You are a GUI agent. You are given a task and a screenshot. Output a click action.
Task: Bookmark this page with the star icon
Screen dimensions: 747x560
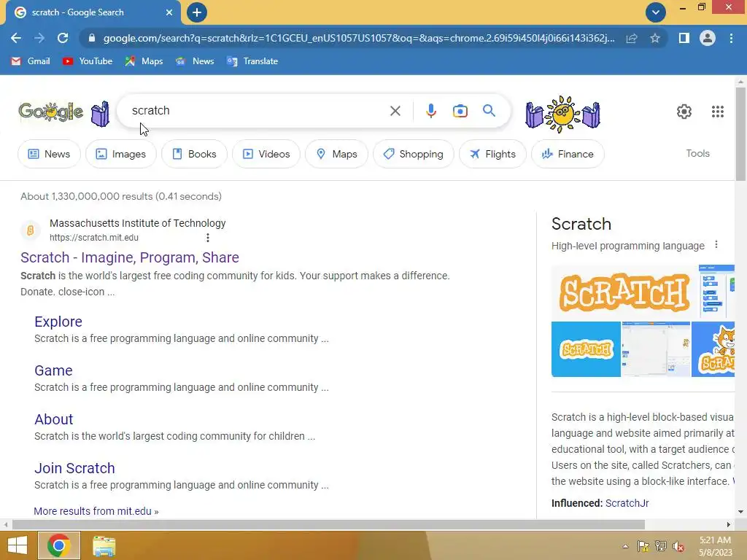click(x=655, y=38)
